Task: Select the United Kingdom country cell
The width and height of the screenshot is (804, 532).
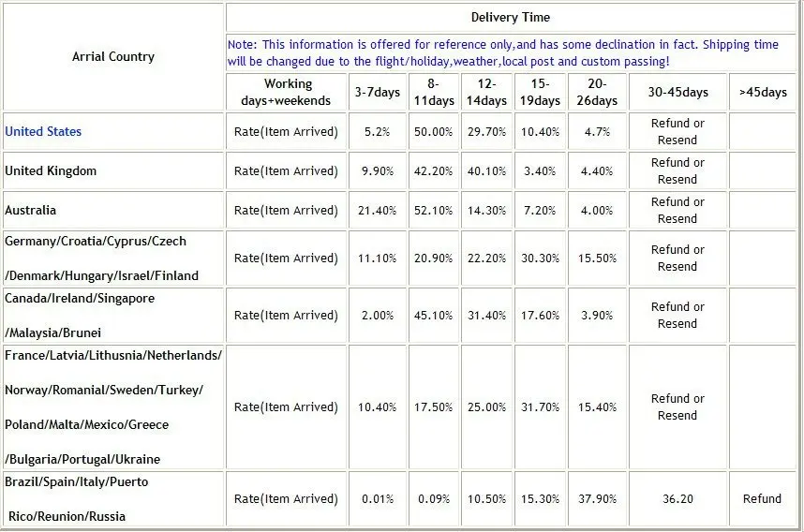Action: 113,171
